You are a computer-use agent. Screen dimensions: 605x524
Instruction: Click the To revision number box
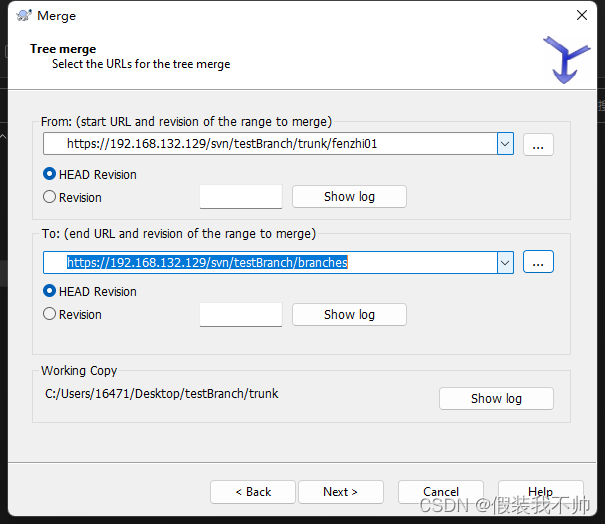[x=241, y=314]
